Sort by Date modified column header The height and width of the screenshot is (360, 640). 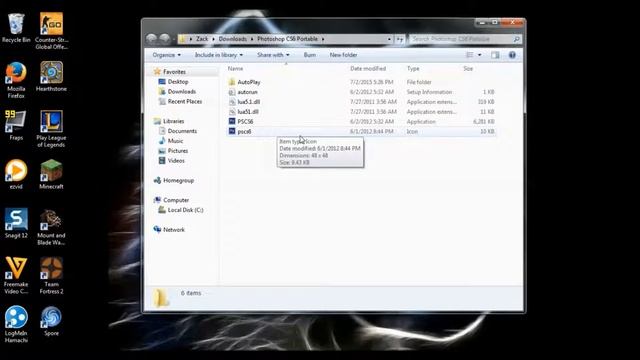pos(368,69)
